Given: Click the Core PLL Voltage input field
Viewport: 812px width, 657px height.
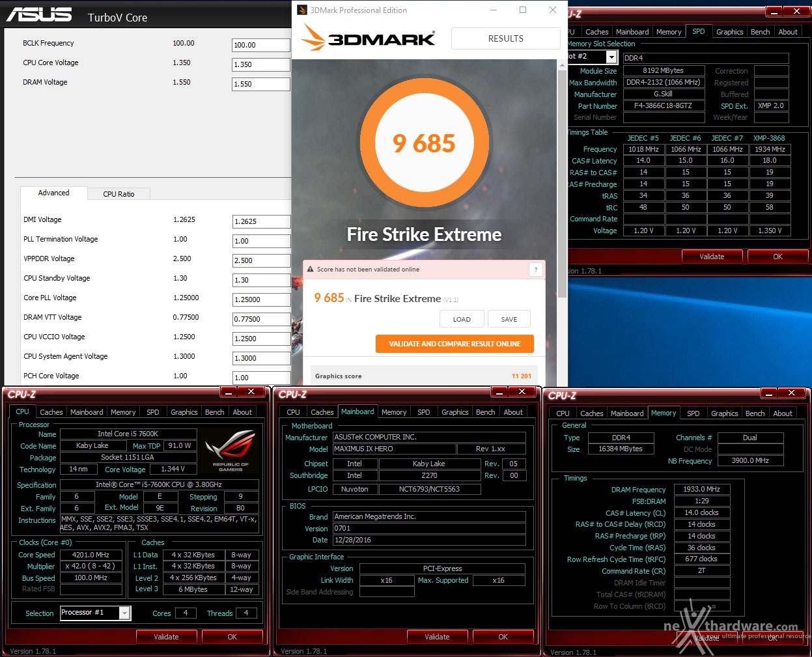Looking at the screenshot, I should coord(261,300).
